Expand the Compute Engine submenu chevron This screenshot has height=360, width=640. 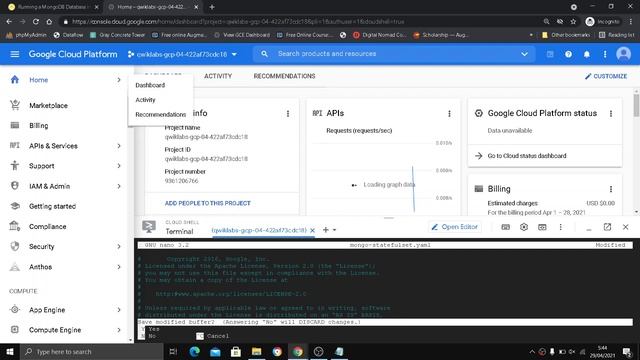coord(119,330)
